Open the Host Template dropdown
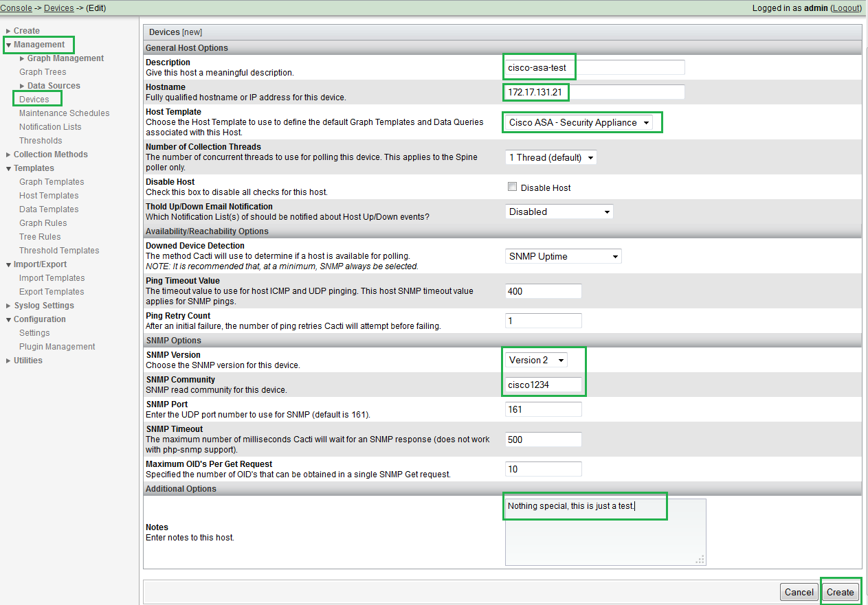The height and width of the screenshot is (605, 868). 579,122
